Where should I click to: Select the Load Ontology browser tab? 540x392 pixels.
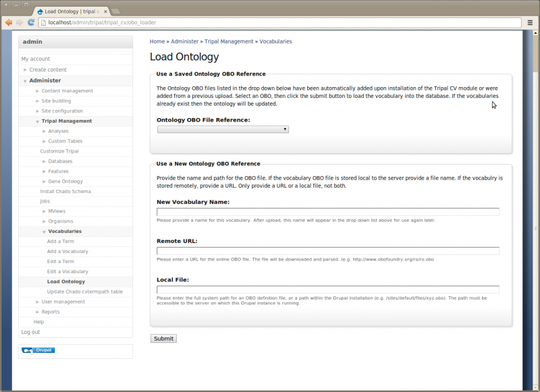pos(72,11)
